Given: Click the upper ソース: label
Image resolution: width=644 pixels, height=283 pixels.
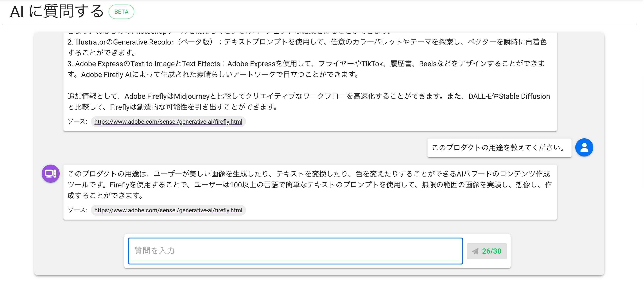Looking at the screenshot, I should (77, 122).
